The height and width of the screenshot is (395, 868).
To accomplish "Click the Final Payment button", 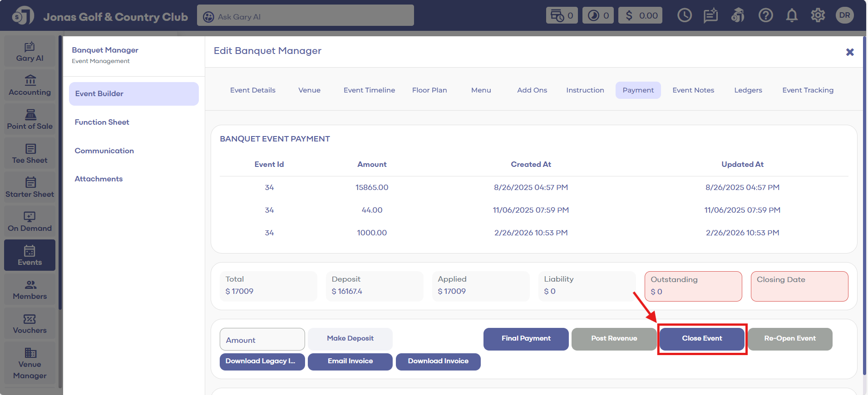I will 526,339.
